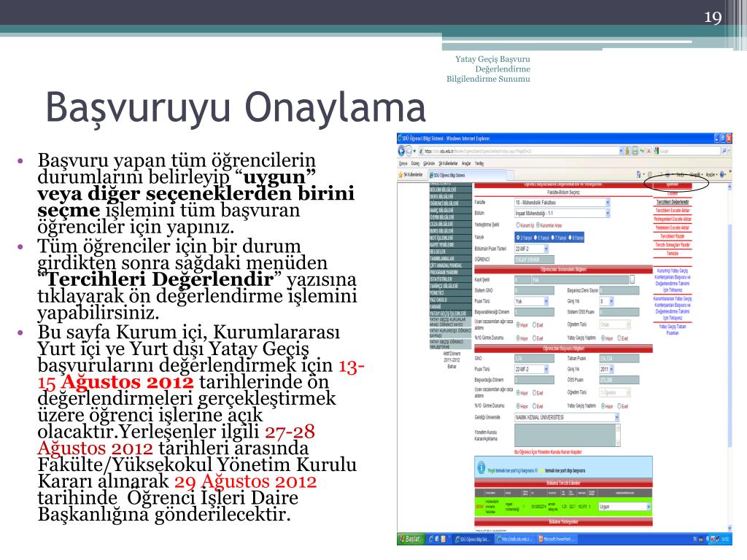The image size is (747, 560).
Task: Click the Tercihleri Yazdır link
Action: pyautogui.click(x=672, y=236)
